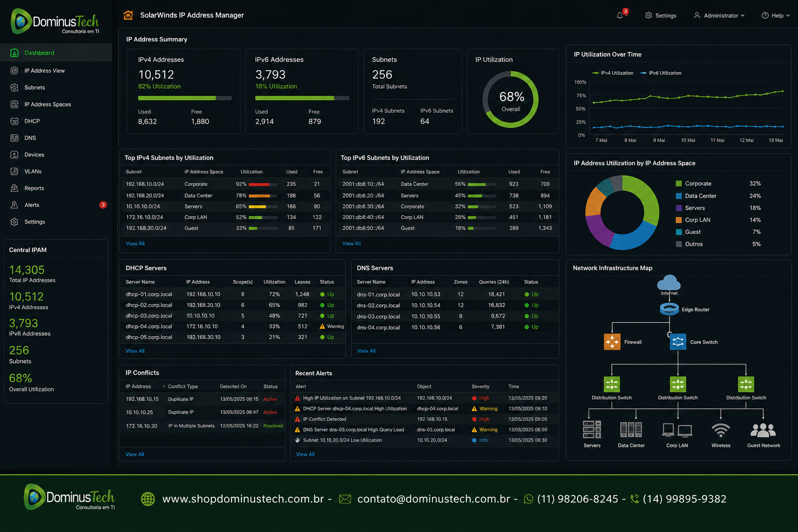Toggle IPv4 Utilization chart legend
This screenshot has height=532, width=798.
click(613, 73)
